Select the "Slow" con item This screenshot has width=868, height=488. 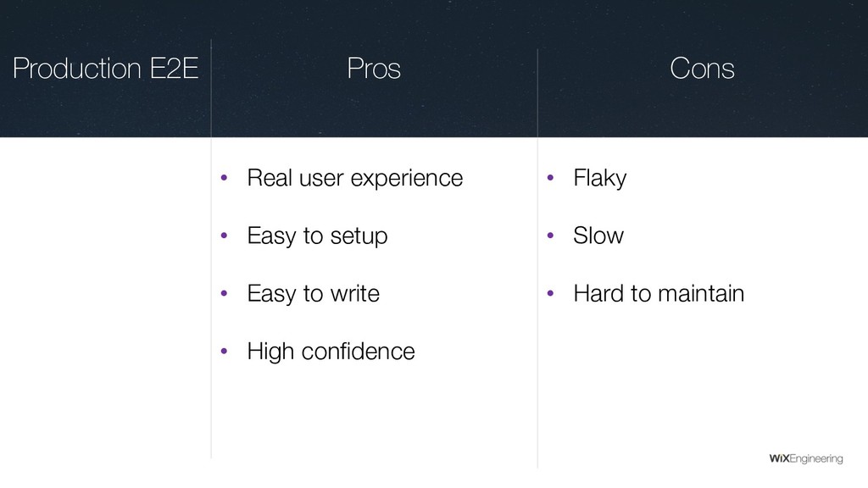click(598, 236)
